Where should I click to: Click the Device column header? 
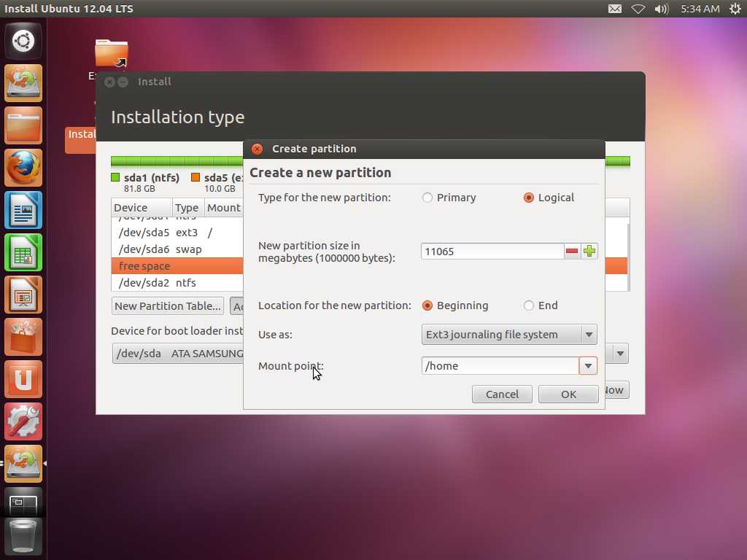142,208
